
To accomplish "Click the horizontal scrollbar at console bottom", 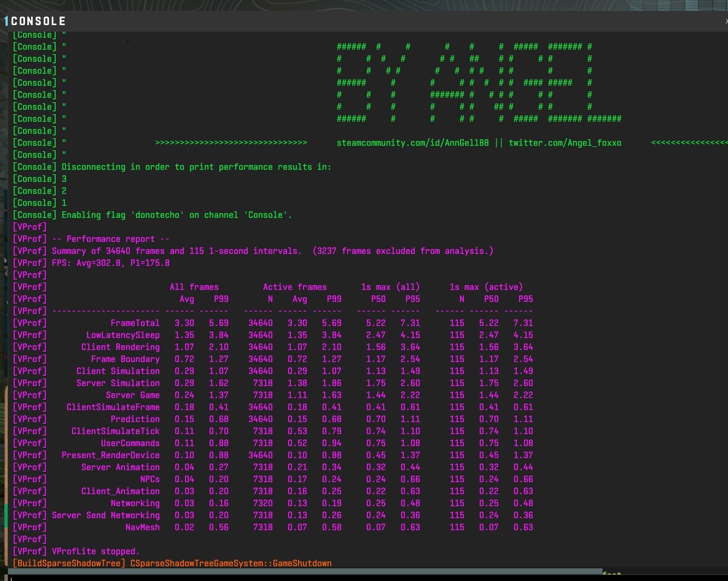I will coord(306,571).
